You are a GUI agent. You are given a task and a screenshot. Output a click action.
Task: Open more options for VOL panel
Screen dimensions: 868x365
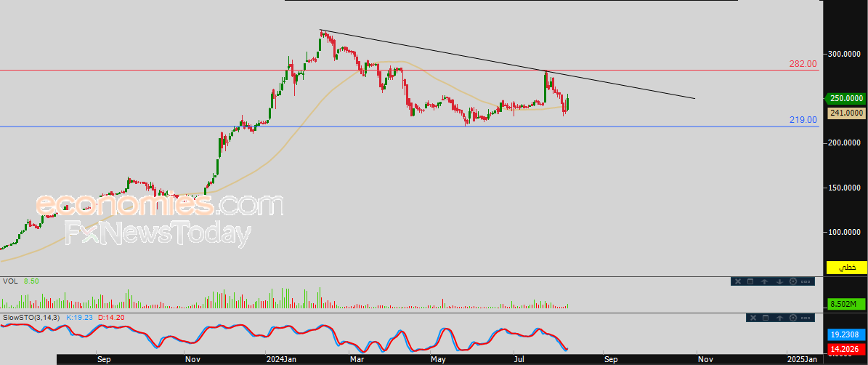pyautogui.click(x=806, y=281)
